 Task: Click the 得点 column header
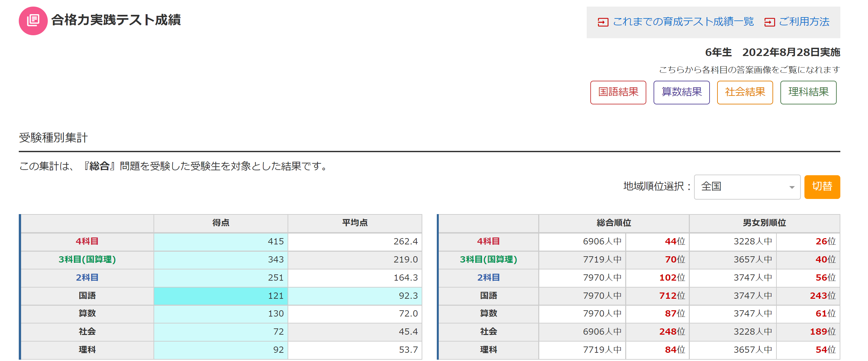(221, 222)
